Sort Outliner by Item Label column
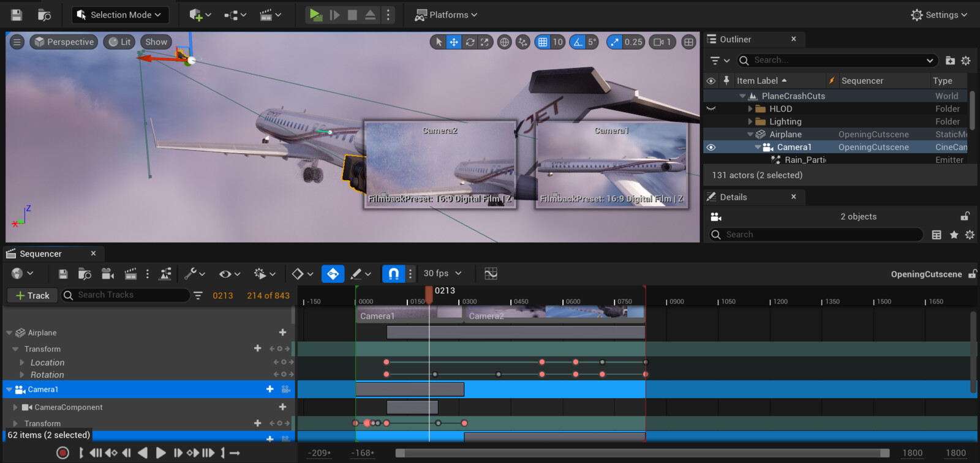980x463 pixels. coord(762,80)
